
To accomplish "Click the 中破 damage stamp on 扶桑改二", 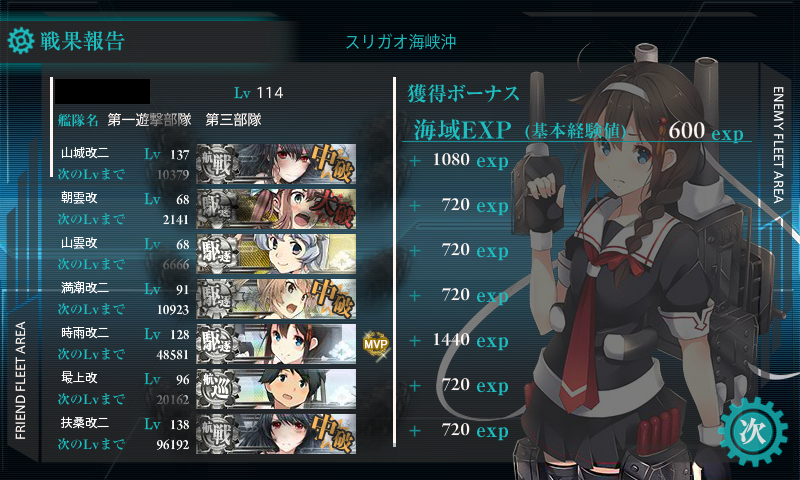I will 332,434.
